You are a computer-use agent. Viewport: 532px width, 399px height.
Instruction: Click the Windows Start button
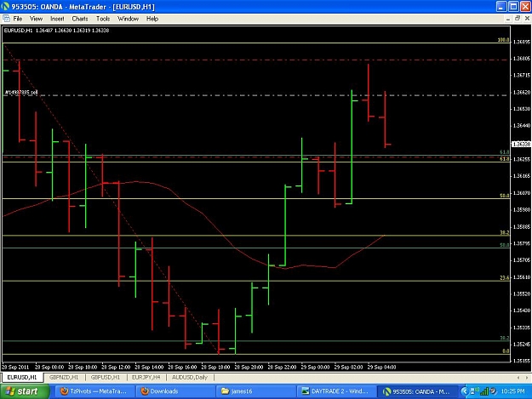tap(25, 391)
